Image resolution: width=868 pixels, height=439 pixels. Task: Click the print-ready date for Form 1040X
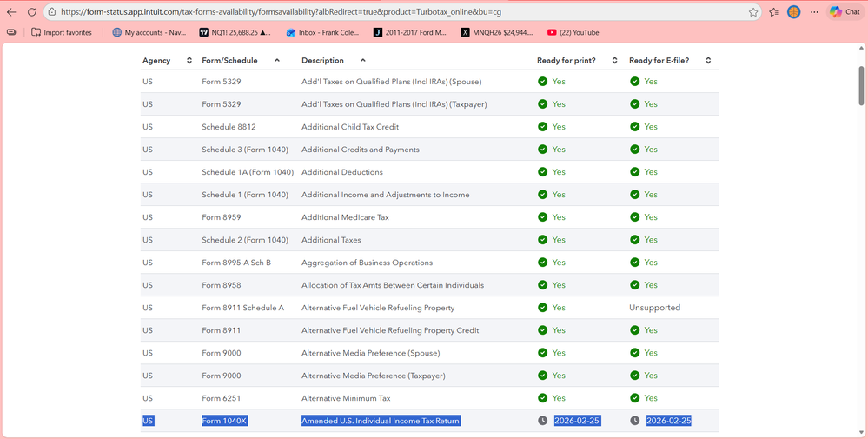[577, 421]
